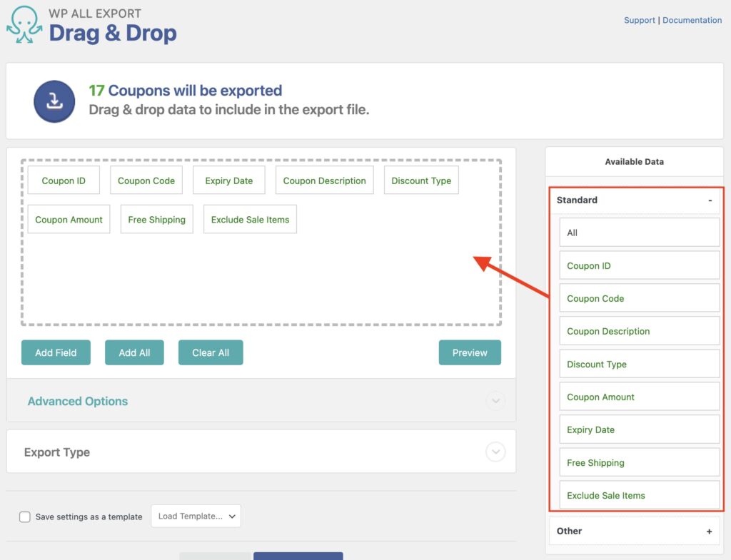Enable the Save settings as a template checkbox
This screenshot has height=560, width=731.
25,516
